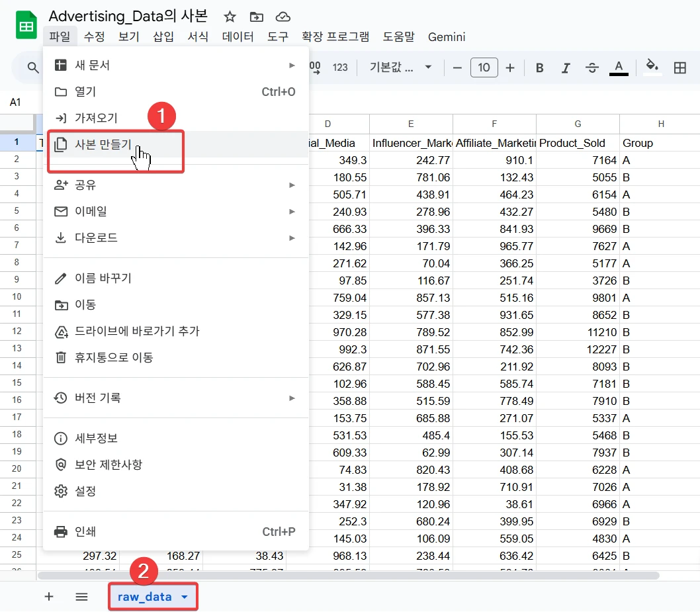
Task: Click the search magnifier icon
Action: [x=32, y=67]
